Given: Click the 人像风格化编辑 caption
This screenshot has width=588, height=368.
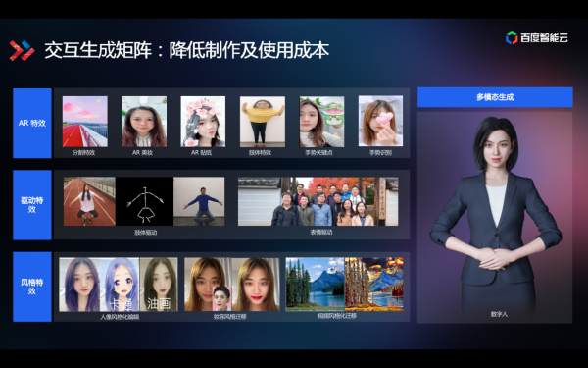Looking at the screenshot, I should click(x=120, y=317).
